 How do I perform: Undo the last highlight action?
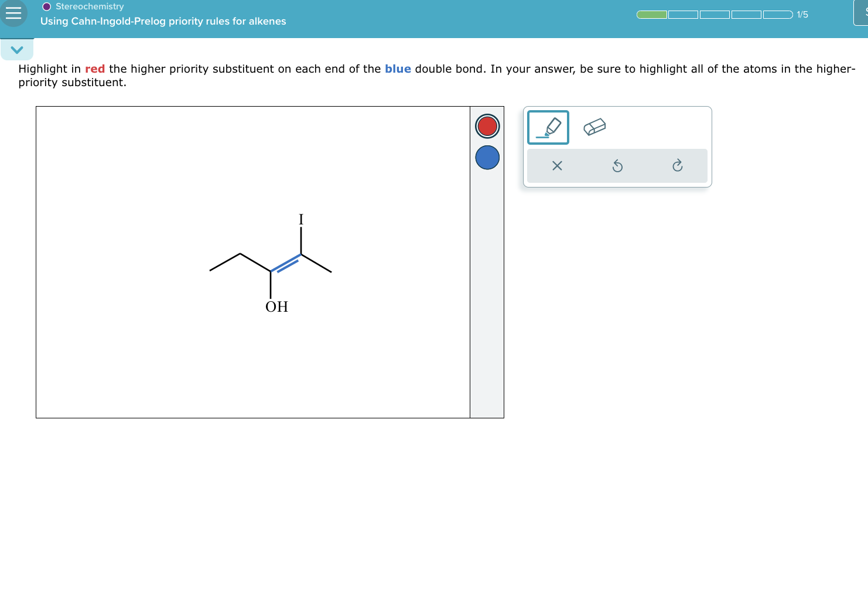click(617, 166)
